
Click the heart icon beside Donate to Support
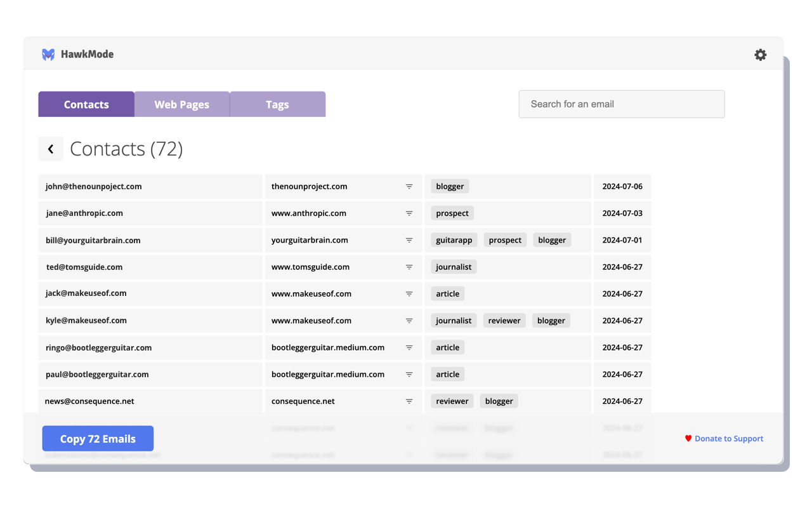(687, 438)
